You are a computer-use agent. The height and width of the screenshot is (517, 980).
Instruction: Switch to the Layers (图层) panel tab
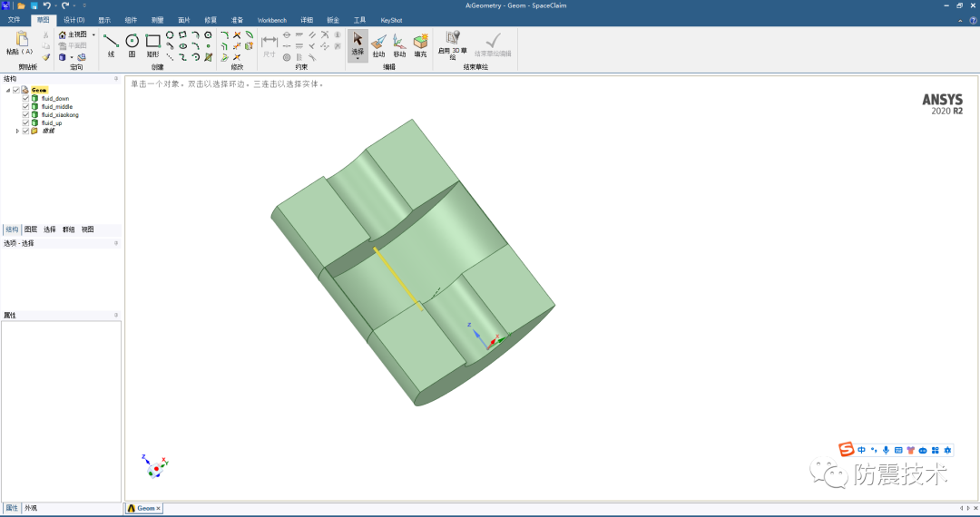(x=31, y=229)
